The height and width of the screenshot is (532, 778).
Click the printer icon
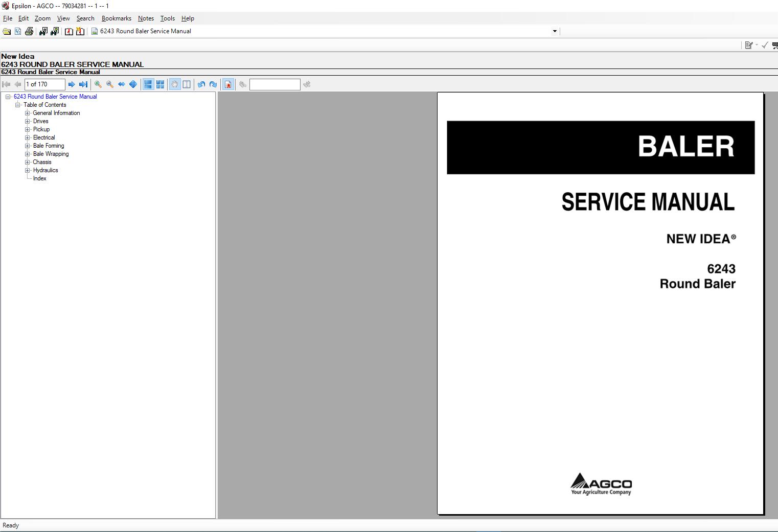[29, 31]
